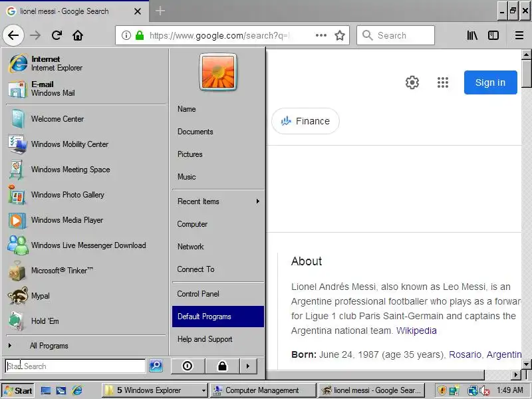Open the Wikipedia link in About
The image size is (532, 399).
coord(416,331)
